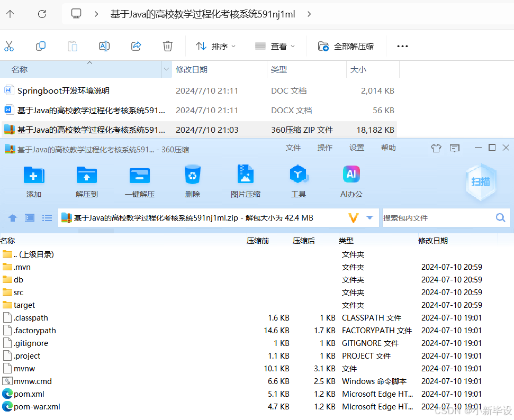Click the search magnifier in the archive

point(500,217)
